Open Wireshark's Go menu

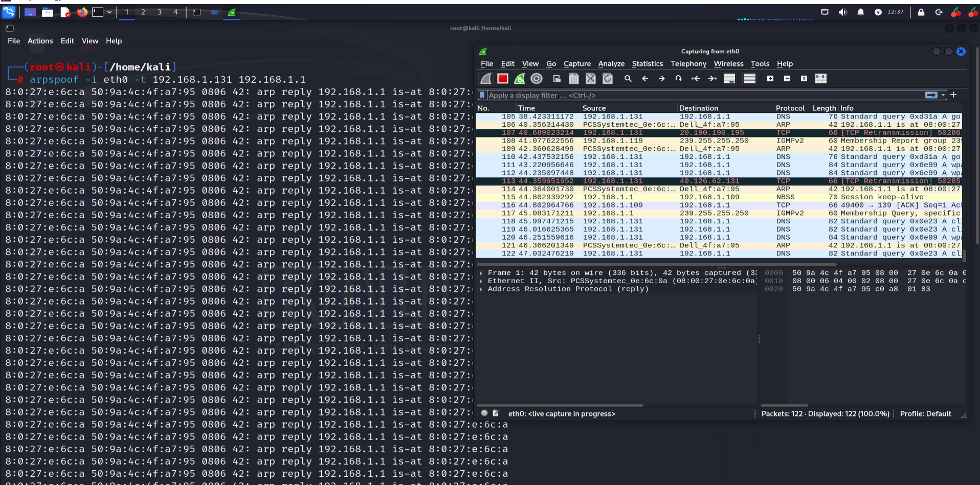(551, 64)
